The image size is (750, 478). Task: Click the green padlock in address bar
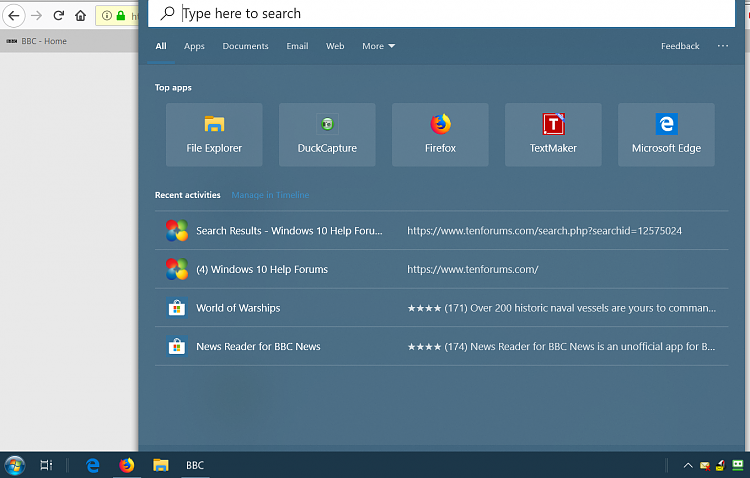pos(121,16)
